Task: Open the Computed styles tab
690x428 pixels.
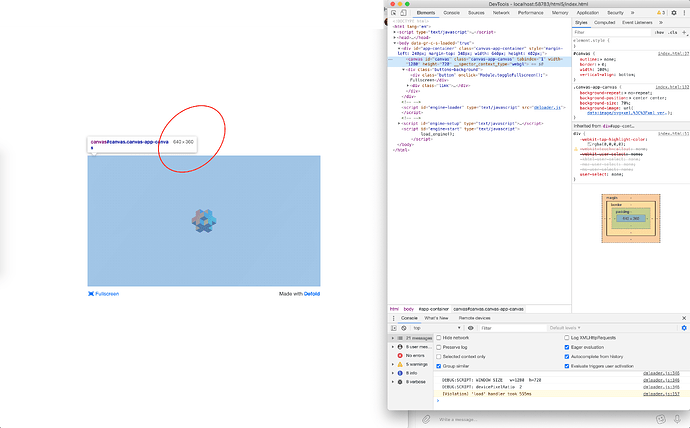Action: click(605, 22)
